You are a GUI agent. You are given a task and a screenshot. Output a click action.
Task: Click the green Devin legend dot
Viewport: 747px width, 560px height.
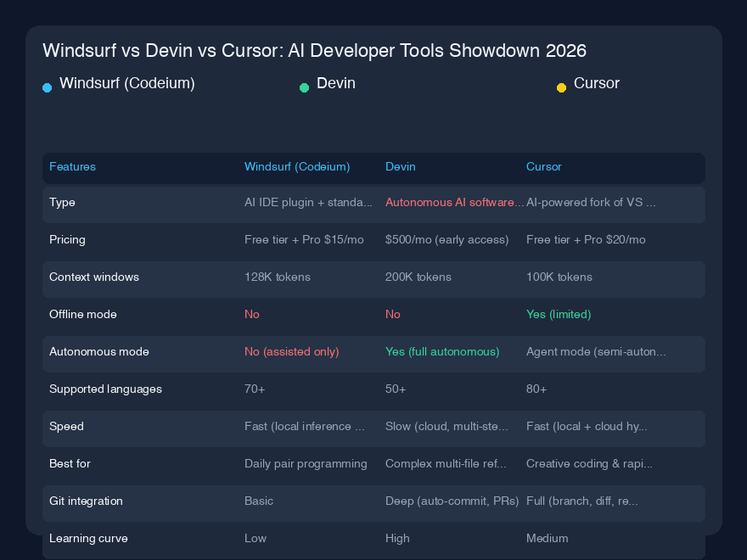[x=305, y=87]
